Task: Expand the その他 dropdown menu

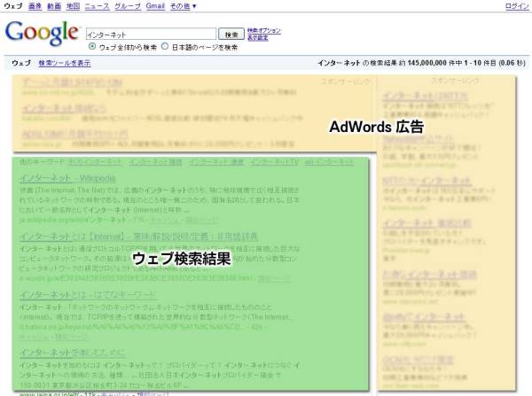Action: (184, 6)
